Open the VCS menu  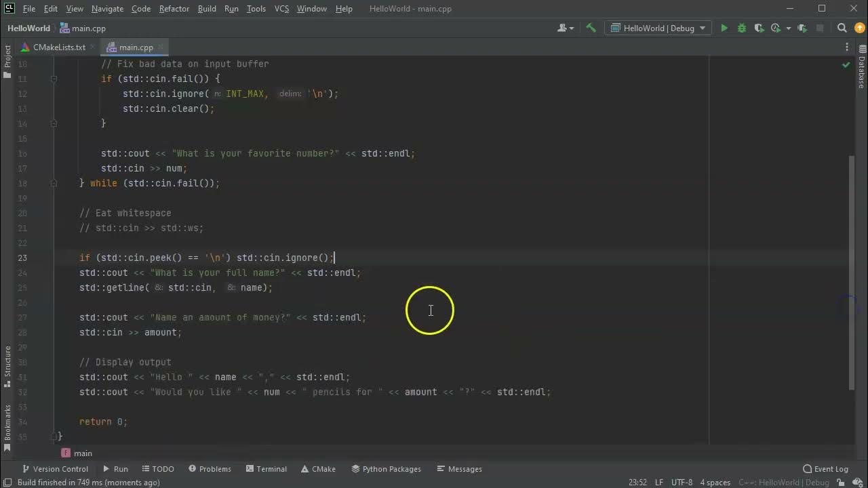[x=281, y=9]
